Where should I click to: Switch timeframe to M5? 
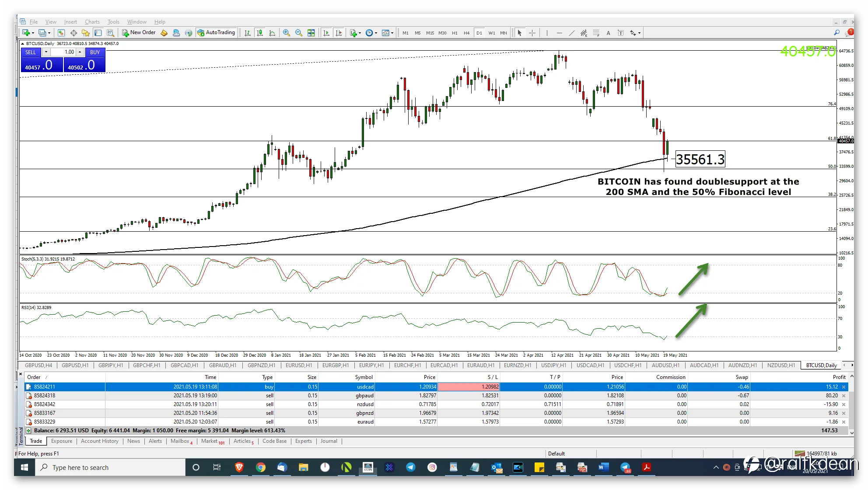[418, 33]
